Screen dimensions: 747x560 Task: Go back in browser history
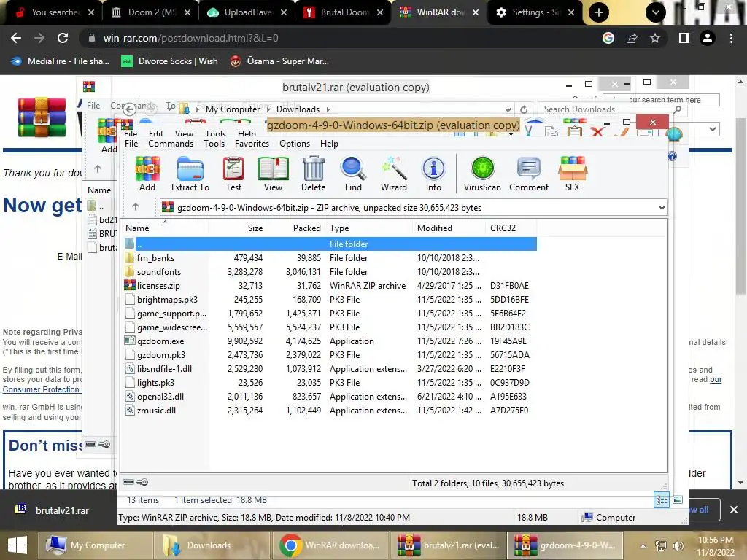(x=16, y=38)
